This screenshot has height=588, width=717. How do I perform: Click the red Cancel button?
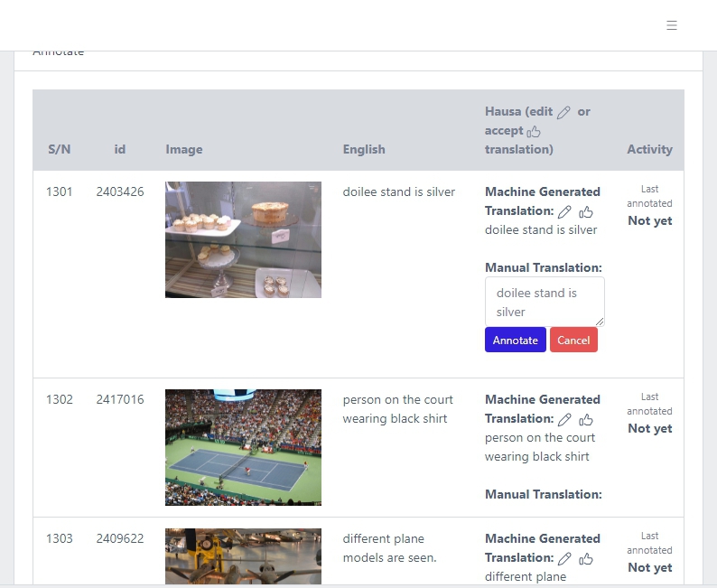click(573, 340)
